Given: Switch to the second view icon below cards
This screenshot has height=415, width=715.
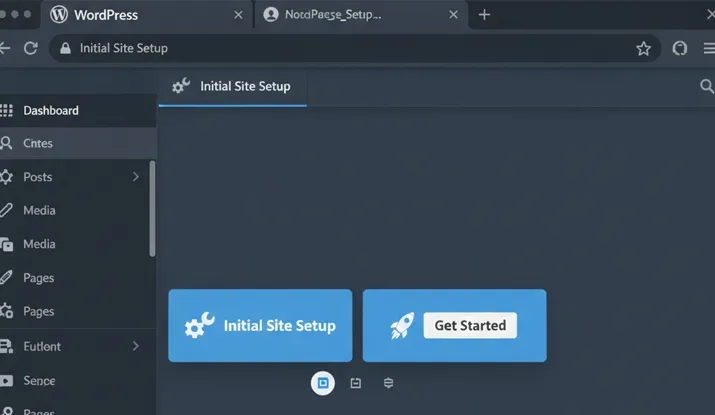Looking at the screenshot, I should [355, 382].
